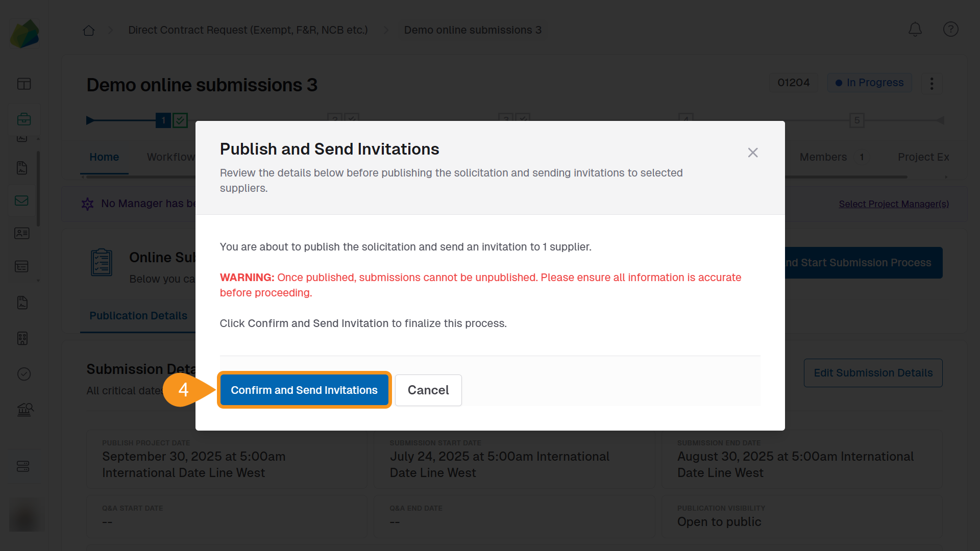Switch to the Workflow tab

click(x=170, y=157)
